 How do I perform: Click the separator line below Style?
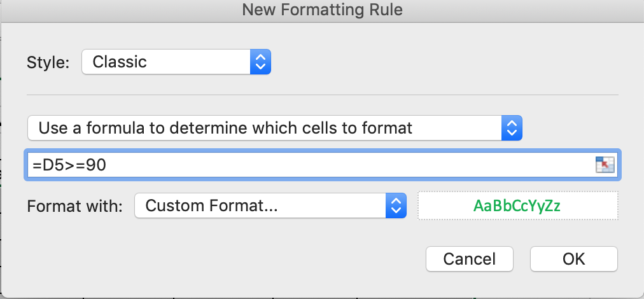coord(323,95)
